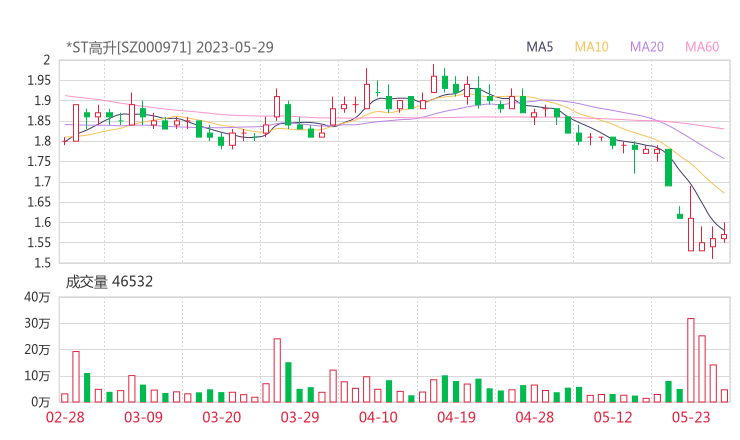Jump to the 03-20 date marker
Image resolution: width=740 pixels, height=440 pixels.
tap(220, 417)
